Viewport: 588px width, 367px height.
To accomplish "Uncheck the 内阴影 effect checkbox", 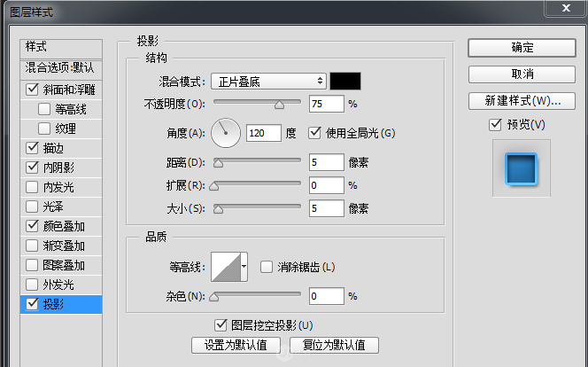I will (x=32, y=168).
